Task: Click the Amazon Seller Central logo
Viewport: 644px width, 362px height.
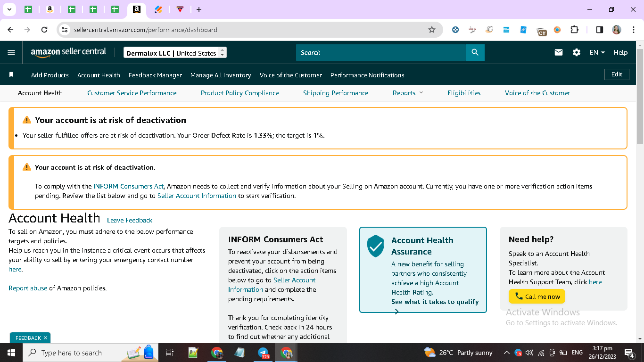Action: 68,52
